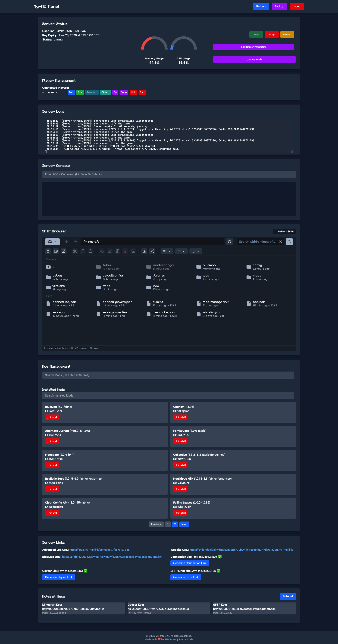Clear the SFTP search with the X icon
Image resolution: width=338 pixels, height=644 pixels.
(280, 241)
